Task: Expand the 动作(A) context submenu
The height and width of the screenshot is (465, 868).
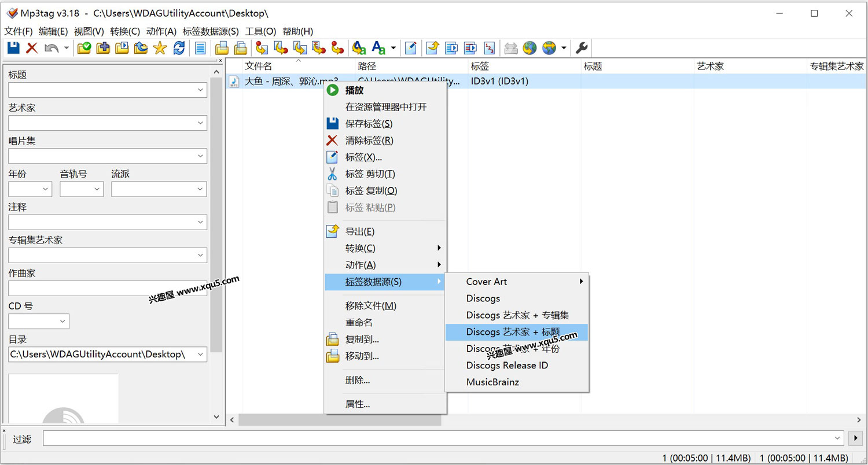Action: [385, 265]
